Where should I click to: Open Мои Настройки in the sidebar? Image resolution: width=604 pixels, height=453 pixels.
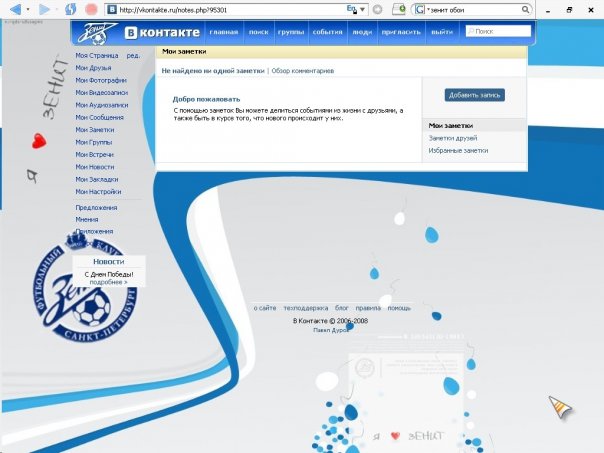pyautogui.click(x=98, y=191)
